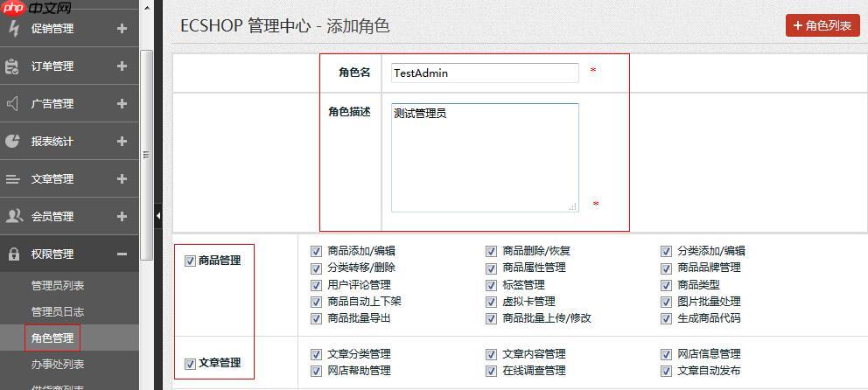Screen dimensions: 868x390
Task: Uncheck 用户评论管理 permission
Action: pyautogui.click(x=316, y=285)
